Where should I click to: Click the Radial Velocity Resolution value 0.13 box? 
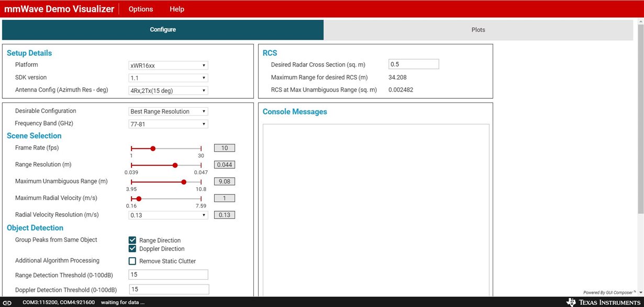tap(224, 215)
